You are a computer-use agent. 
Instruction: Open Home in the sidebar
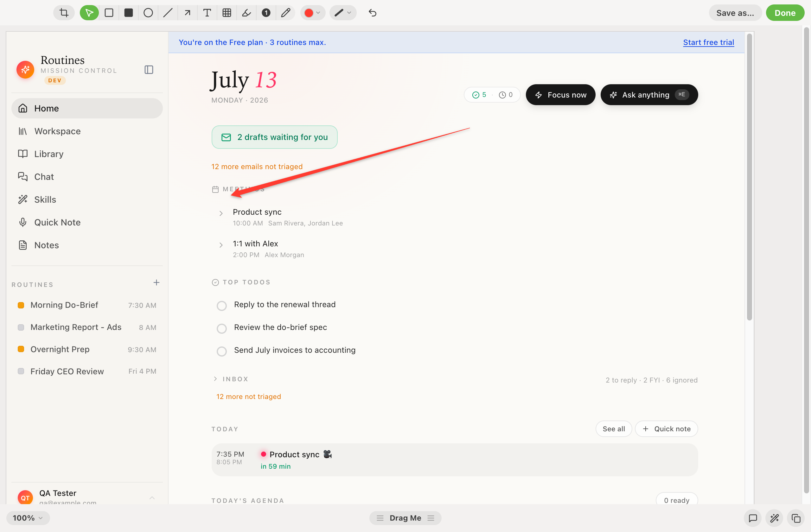point(87,108)
